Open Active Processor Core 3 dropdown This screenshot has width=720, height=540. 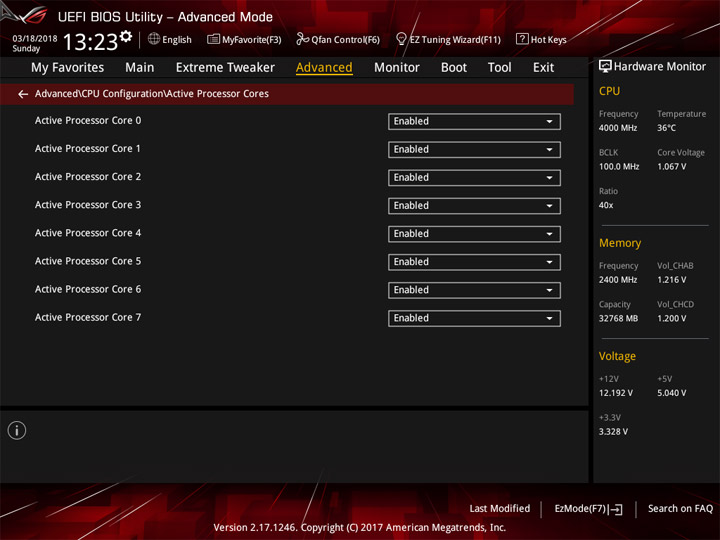tap(474, 206)
